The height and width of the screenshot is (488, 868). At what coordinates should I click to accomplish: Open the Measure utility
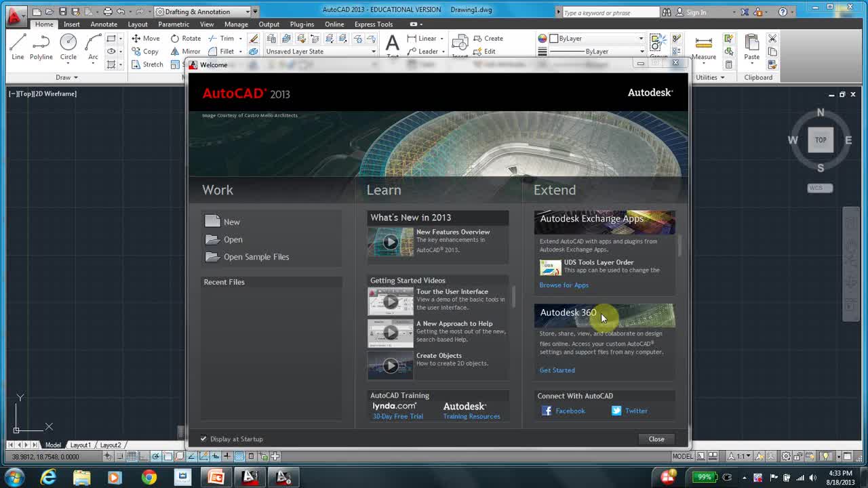703,46
